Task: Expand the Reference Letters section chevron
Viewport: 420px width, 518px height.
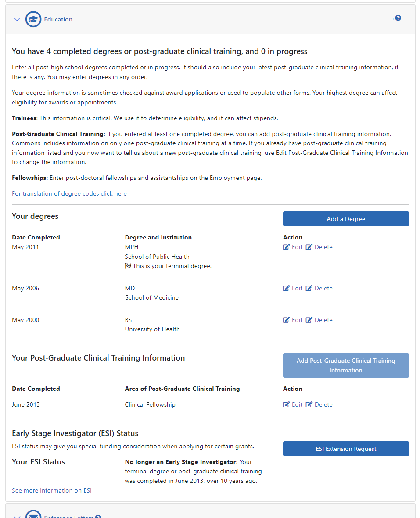Action: 17,516
